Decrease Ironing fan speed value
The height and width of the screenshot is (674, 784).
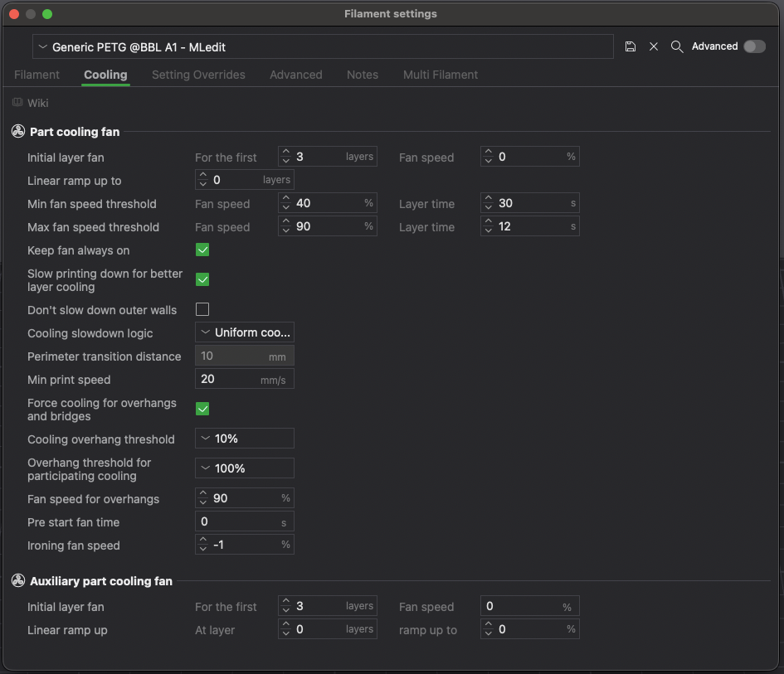click(203, 549)
